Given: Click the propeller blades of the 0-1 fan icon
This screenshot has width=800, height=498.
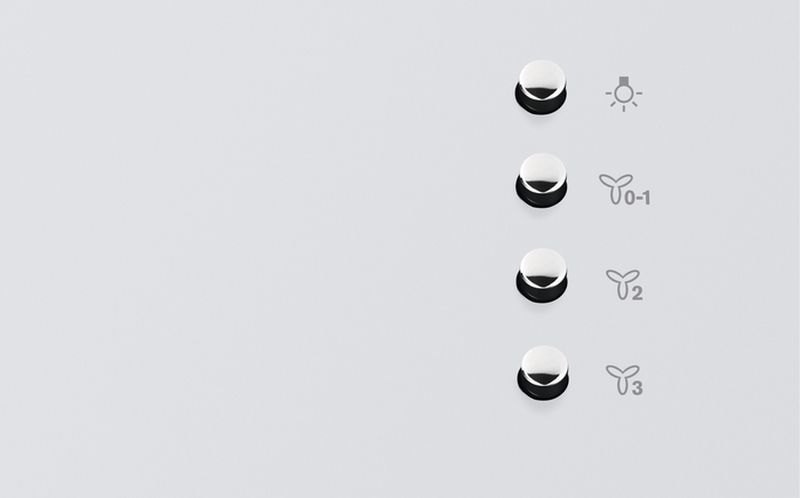Looking at the screenshot, I should point(616,182).
